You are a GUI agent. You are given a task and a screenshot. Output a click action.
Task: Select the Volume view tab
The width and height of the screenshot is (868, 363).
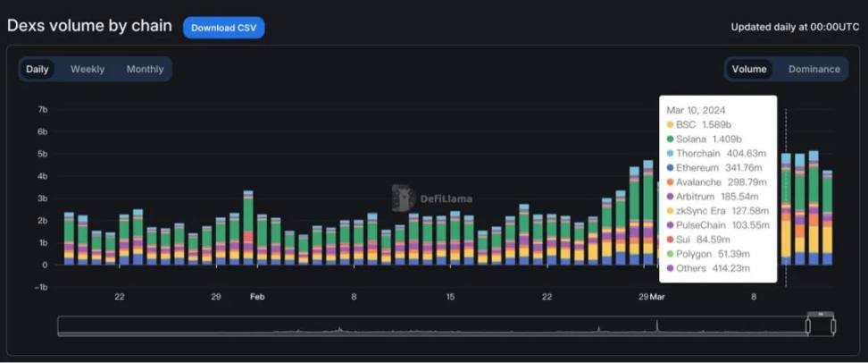749,69
